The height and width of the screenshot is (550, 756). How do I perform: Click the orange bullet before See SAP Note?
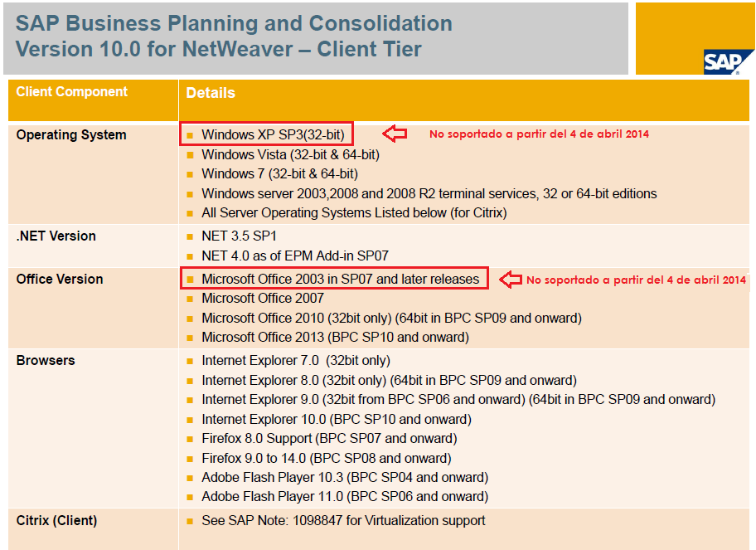pos(190,521)
